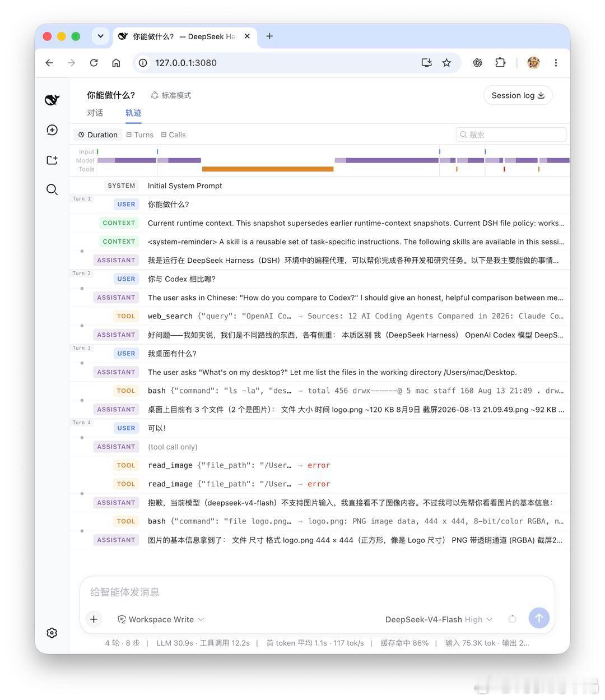Click the send arrow button

tap(539, 618)
